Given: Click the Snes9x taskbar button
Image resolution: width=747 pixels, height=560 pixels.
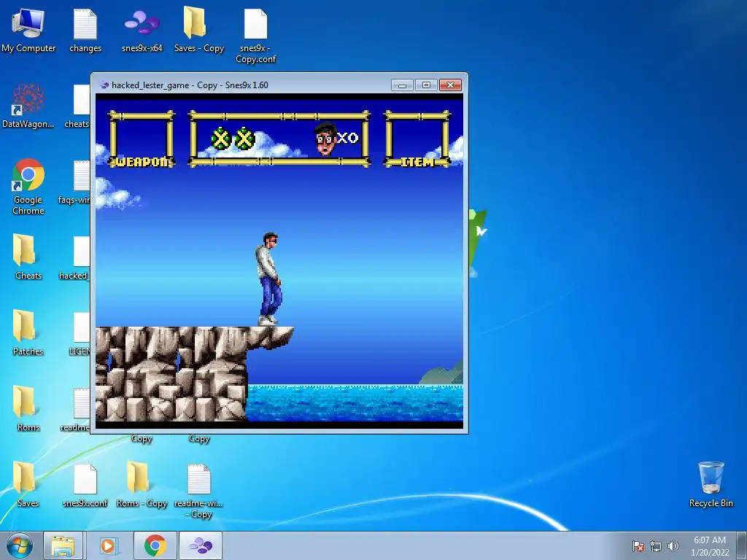Looking at the screenshot, I should (x=201, y=545).
